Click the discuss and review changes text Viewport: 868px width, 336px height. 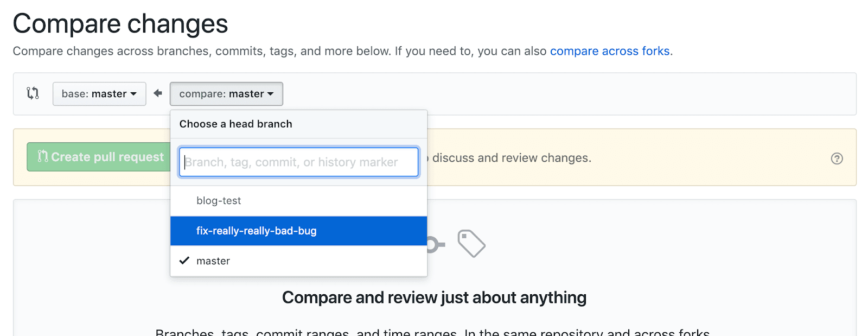512,158
